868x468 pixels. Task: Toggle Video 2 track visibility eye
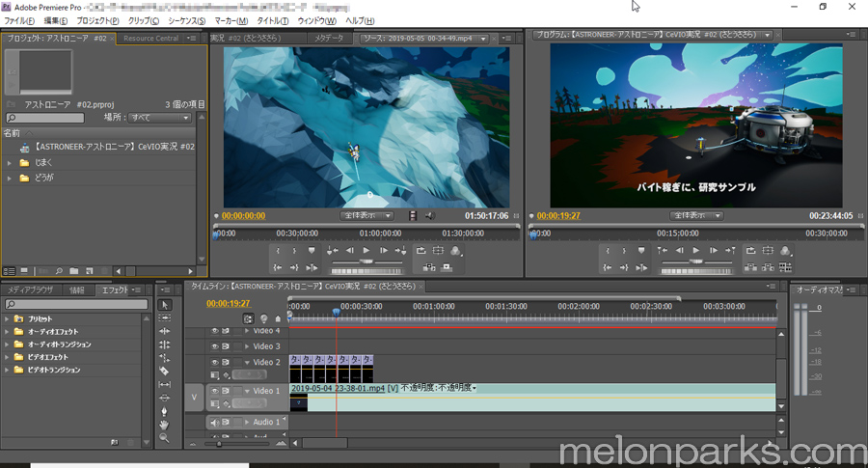coord(214,362)
